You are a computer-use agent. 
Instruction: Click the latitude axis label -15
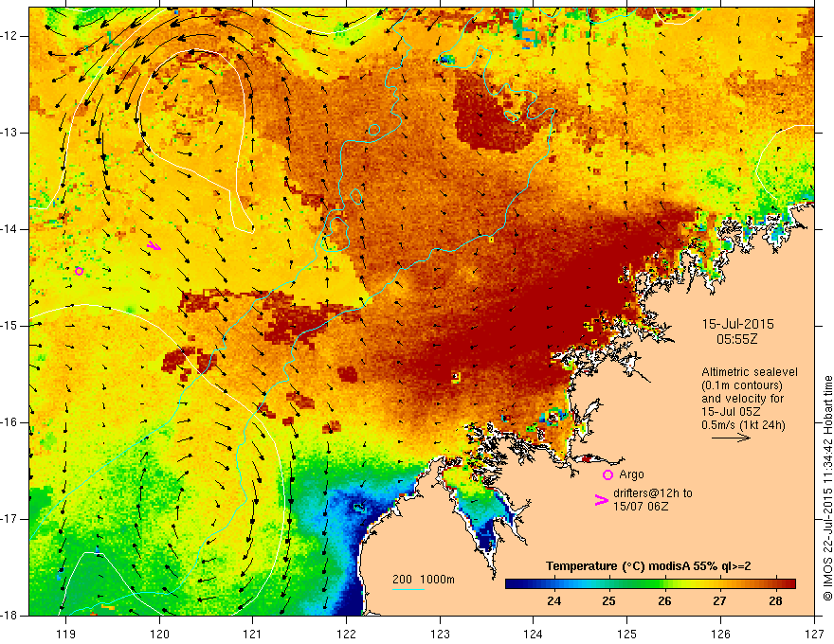click(10, 326)
